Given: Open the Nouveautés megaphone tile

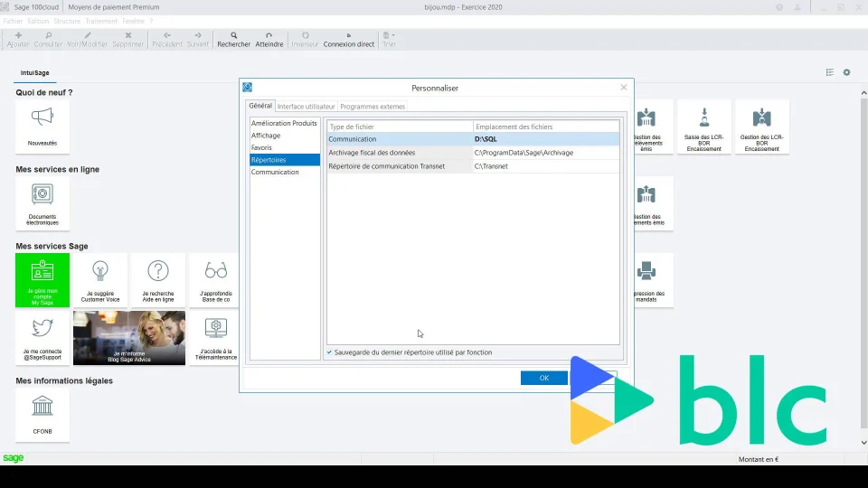Looking at the screenshot, I should pyautogui.click(x=42, y=126).
